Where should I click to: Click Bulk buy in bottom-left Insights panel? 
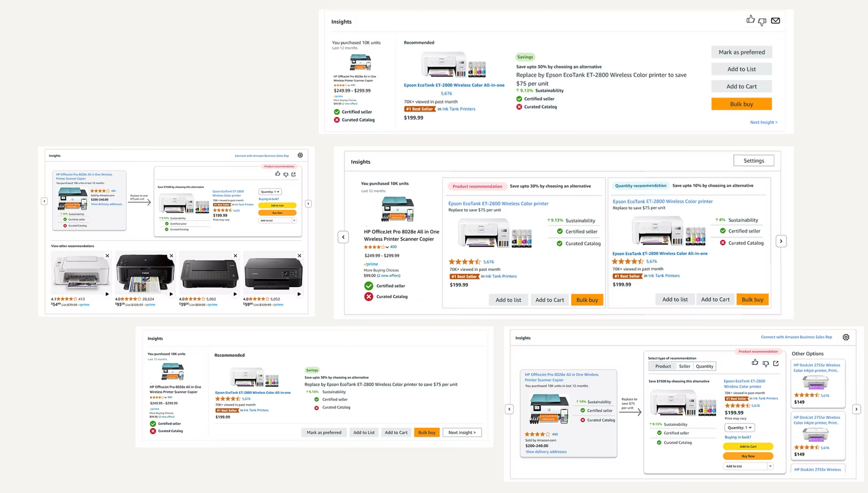pos(427,432)
